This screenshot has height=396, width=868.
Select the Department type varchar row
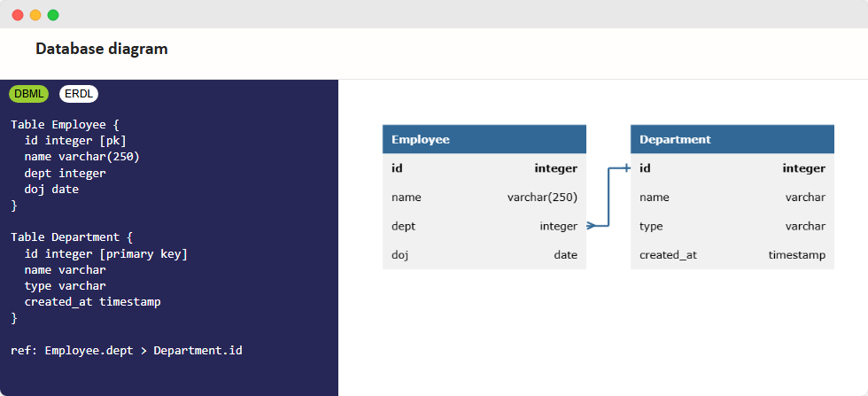[732, 226]
